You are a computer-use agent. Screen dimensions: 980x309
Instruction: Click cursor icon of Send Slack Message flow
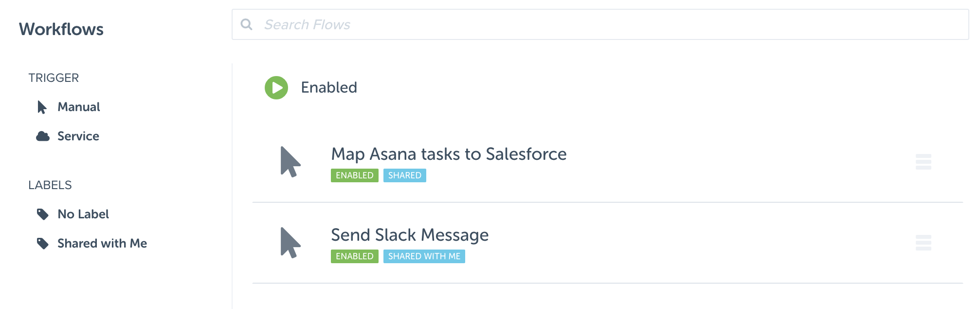tap(290, 243)
